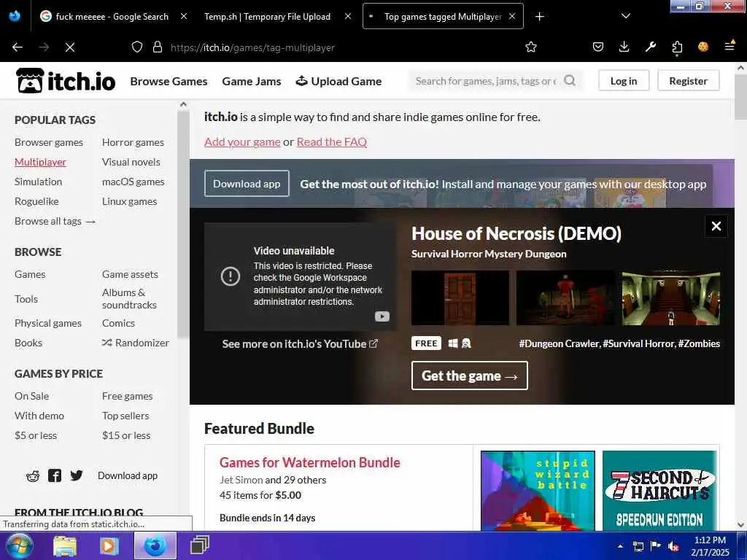The image size is (747, 560).
Task: List all tabs dropdown arrow
Action: coord(626,16)
